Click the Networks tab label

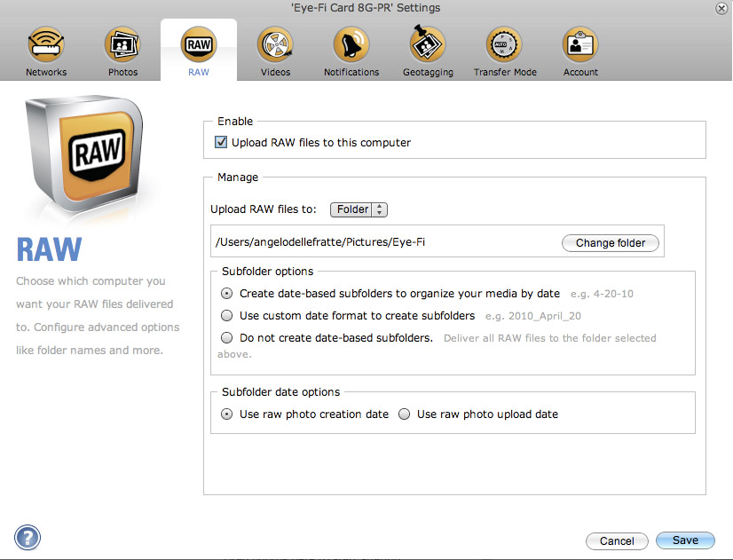tap(46, 72)
